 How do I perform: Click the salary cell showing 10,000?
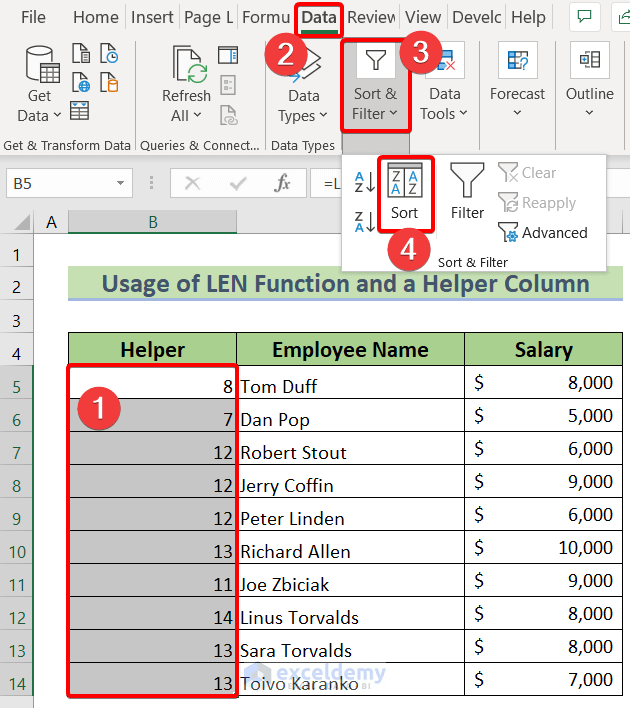pyautogui.click(x=544, y=548)
